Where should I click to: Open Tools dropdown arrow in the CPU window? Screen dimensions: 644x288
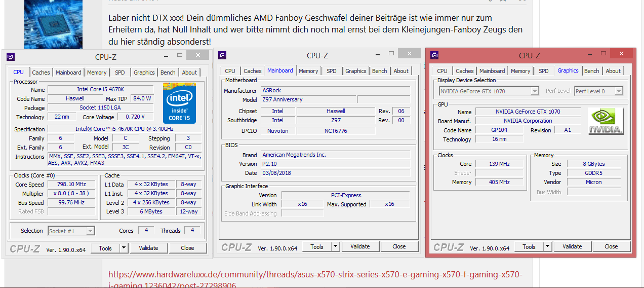(124, 248)
